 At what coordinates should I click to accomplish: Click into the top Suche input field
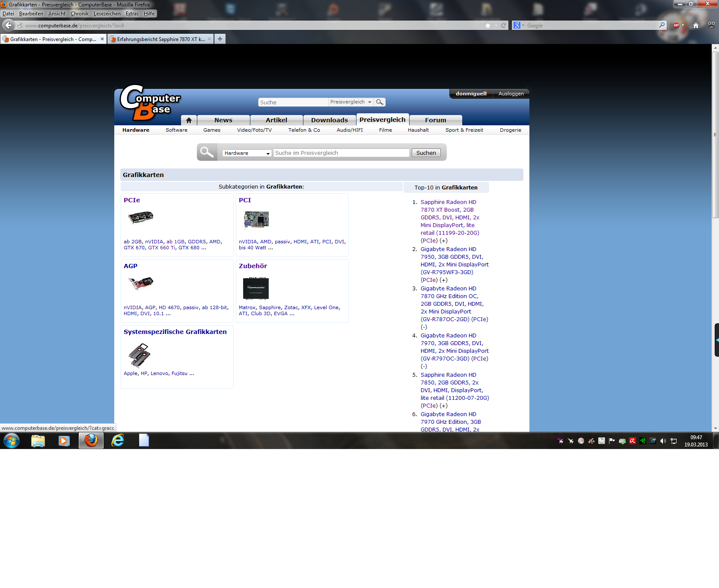(293, 102)
